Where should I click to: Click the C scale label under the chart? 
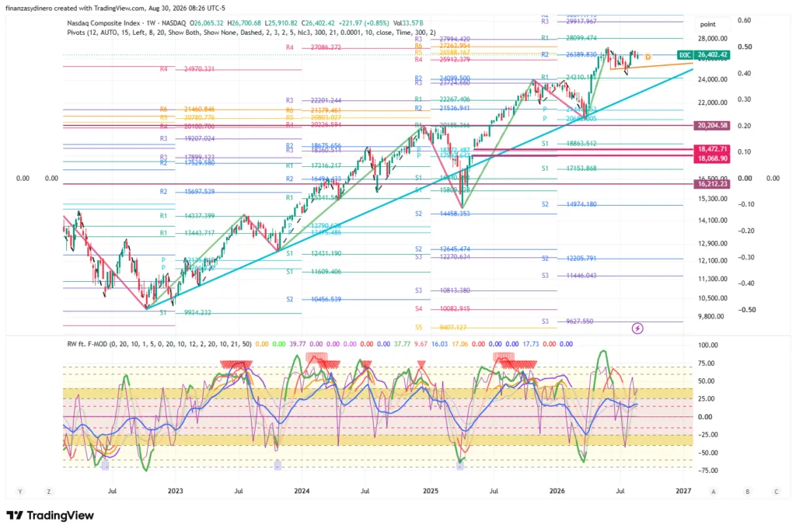pos(776,492)
